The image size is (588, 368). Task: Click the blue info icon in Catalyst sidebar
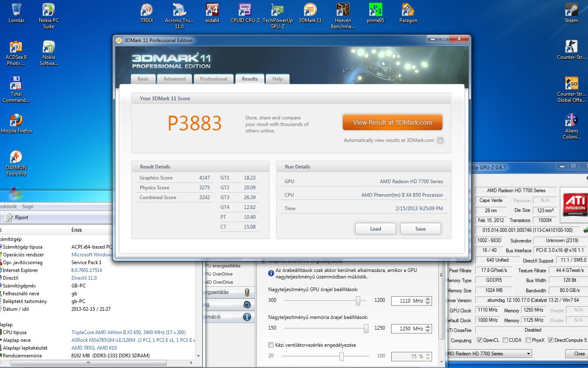click(247, 317)
